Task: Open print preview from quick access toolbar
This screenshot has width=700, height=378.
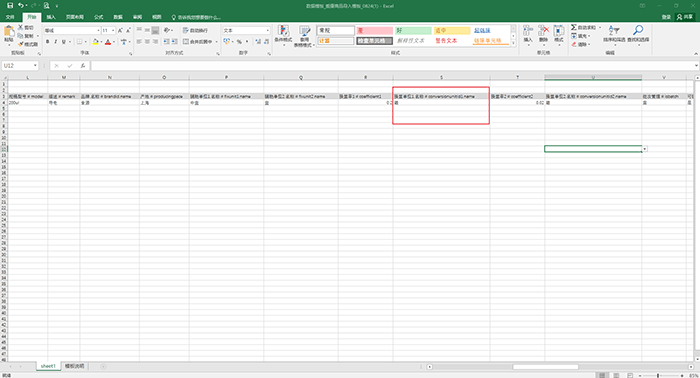Action: [x=46, y=6]
